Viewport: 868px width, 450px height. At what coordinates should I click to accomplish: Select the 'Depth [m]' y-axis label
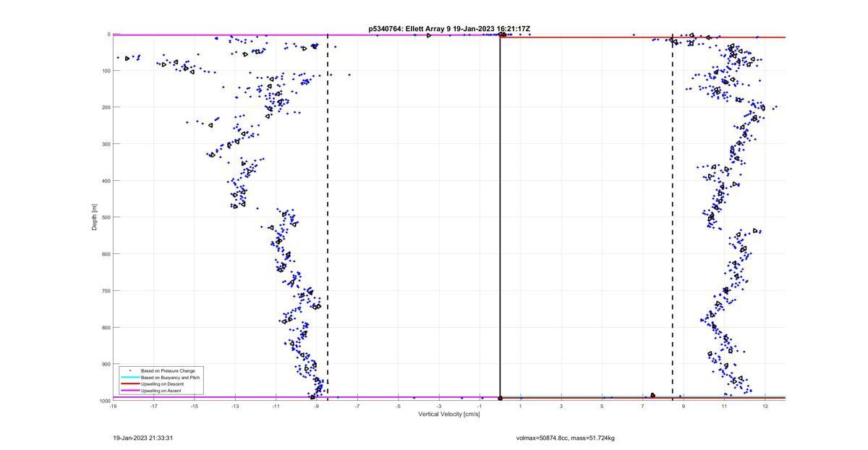[x=94, y=217]
